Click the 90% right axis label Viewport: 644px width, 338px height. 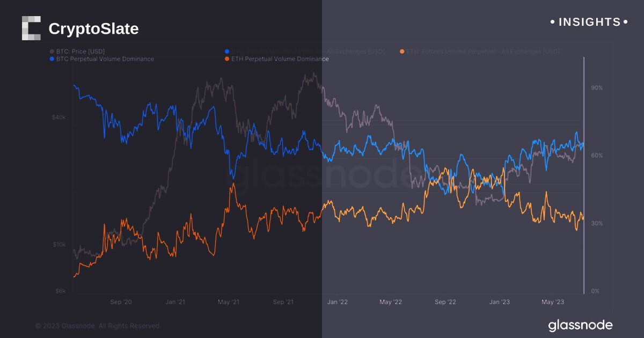click(596, 87)
